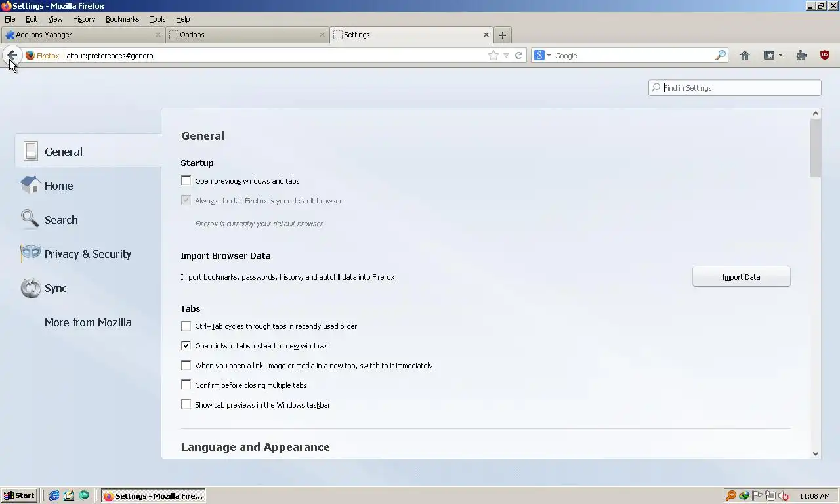This screenshot has height=504, width=840.
Task: Click the Google search engine icon
Action: pos(539,56)
